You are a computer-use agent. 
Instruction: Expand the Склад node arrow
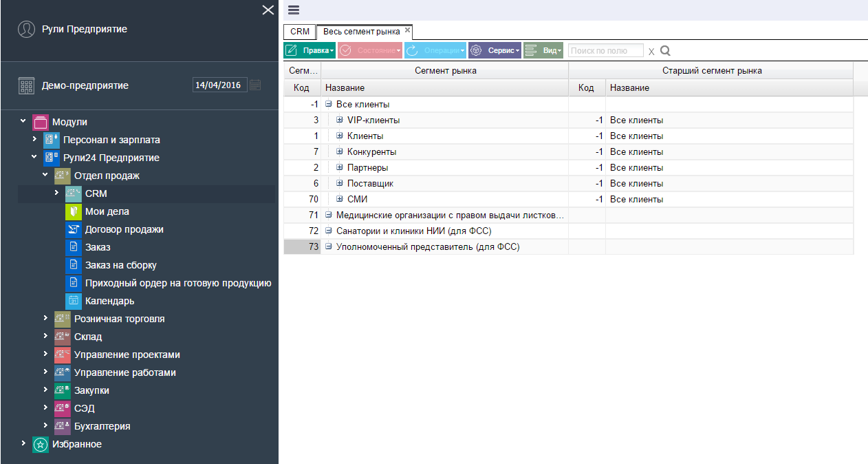click(x=45, y=336)
